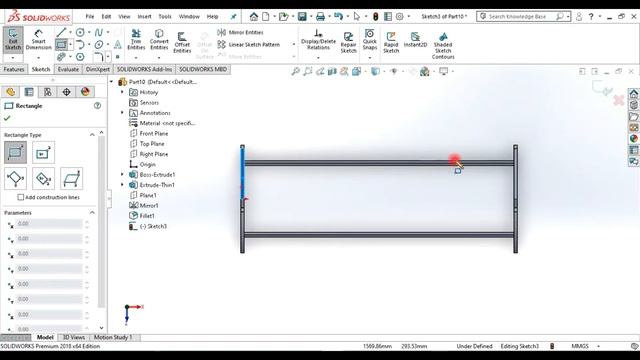Activate Linear Sketch Pattern
This screenshot has height=360, width=640.
(249, 44)
